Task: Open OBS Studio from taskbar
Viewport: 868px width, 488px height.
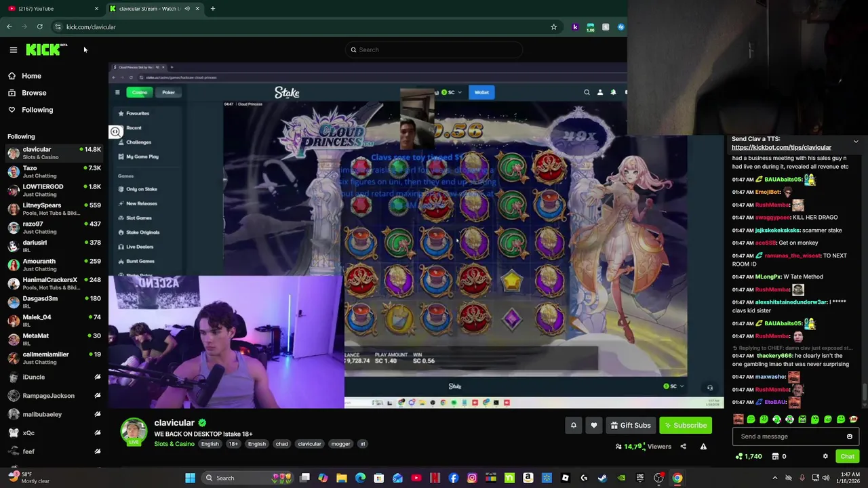Action: (x=658, y=478)
